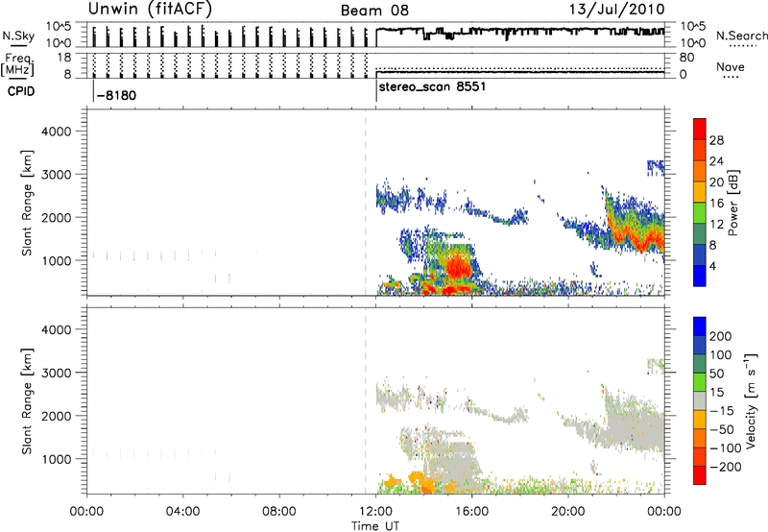Screen dimensions: 768x532
Task: Click Power colorbar light-green segment between 12 and 16
Action: (x=700, y=212)
